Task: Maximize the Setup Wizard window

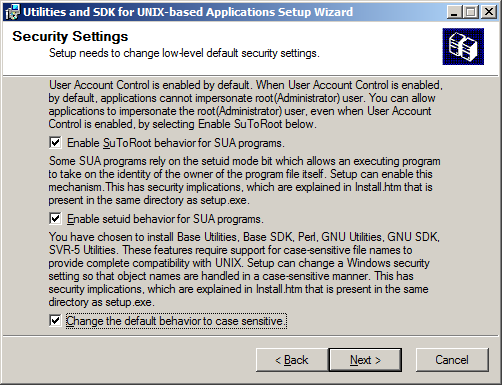Action: pyautogui.click(x=471, y=12)
